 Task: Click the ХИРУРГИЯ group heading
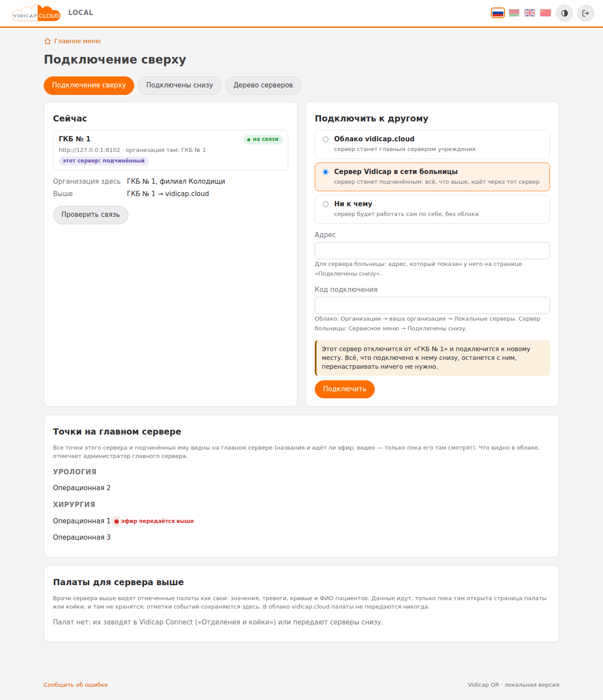coord(74,504)
